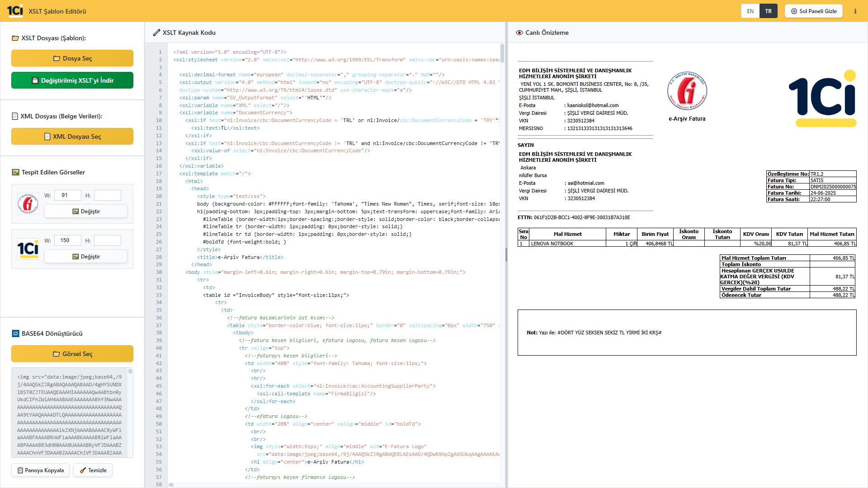Switch language to TR
The width and height of the screenshot is (868, 488).
tap(769, 11)
